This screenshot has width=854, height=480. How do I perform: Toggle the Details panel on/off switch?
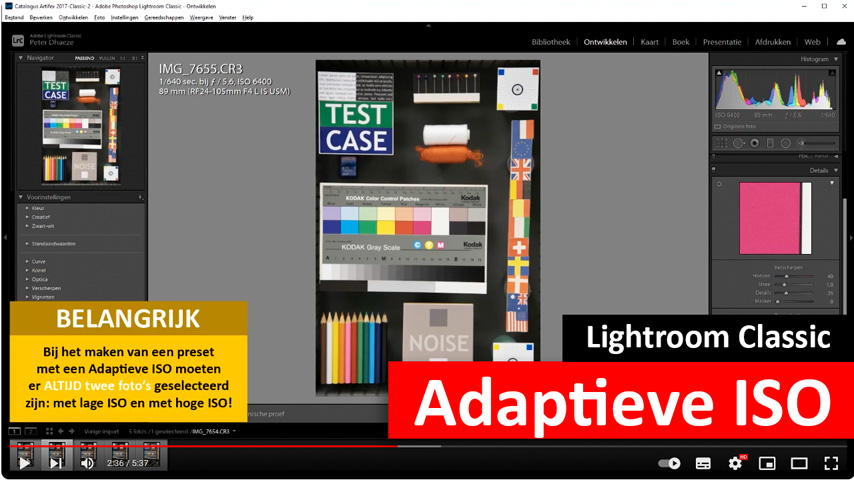(x=714, y=170)
